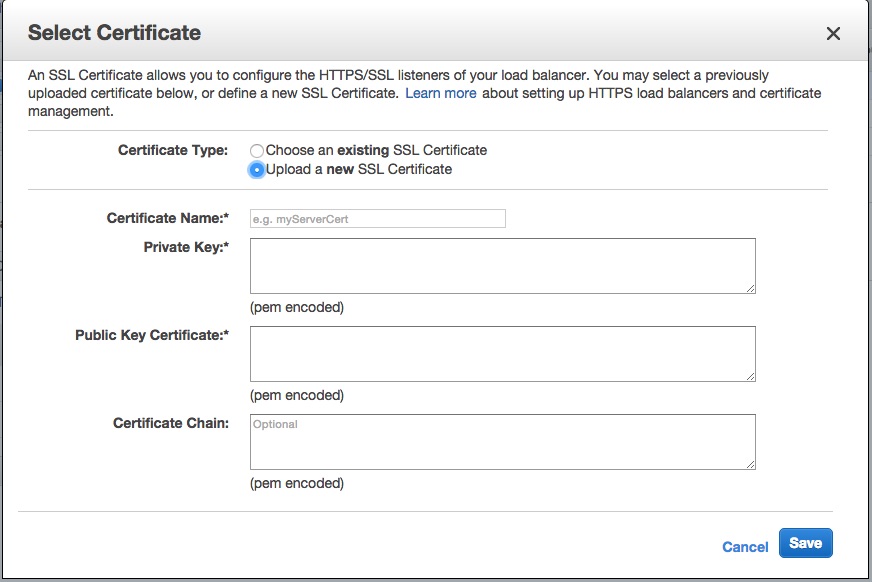Close the Select Certificate dialog

[x=833, y=34]
